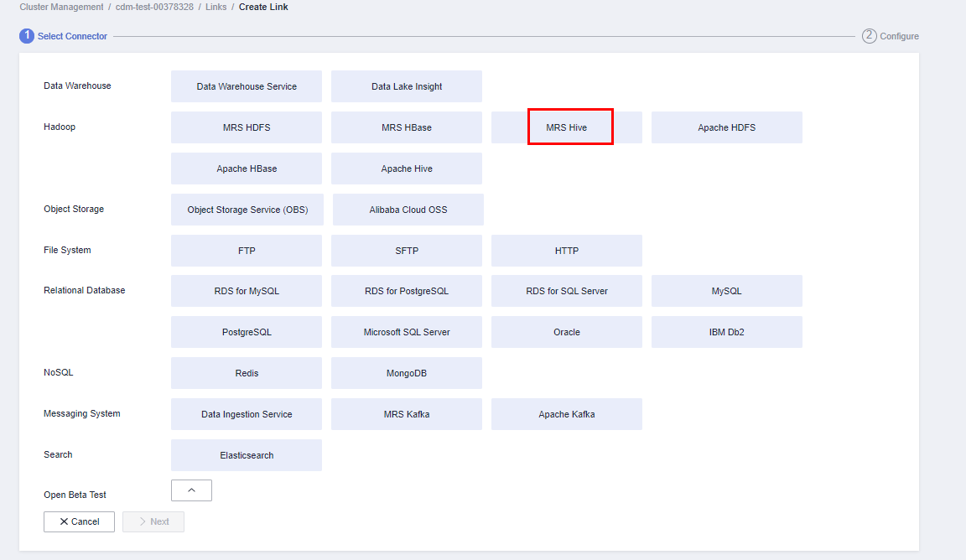Select the RDS for MySQL connector
This screenshot has width=966, height=560.
point(247,291)
